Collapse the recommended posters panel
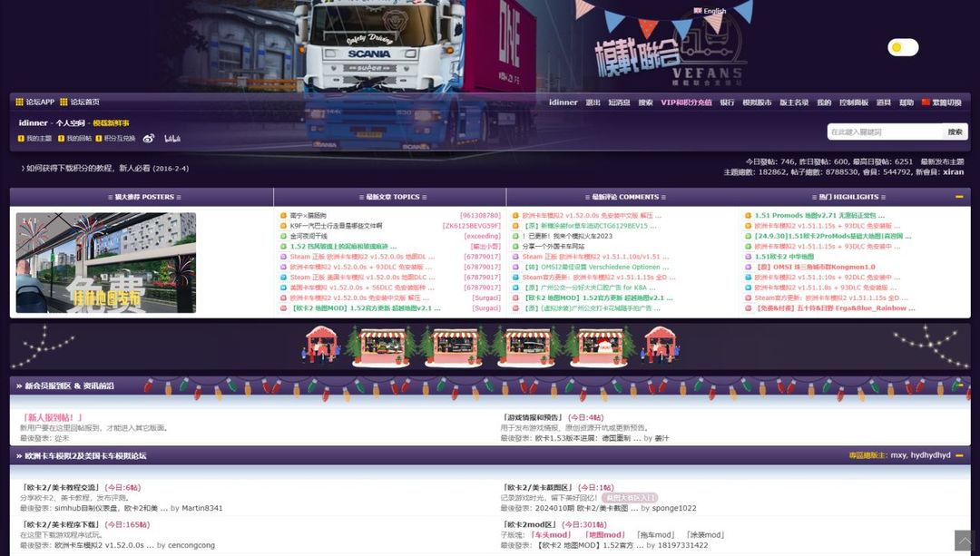980x556 pixels. tap(959, 197)
